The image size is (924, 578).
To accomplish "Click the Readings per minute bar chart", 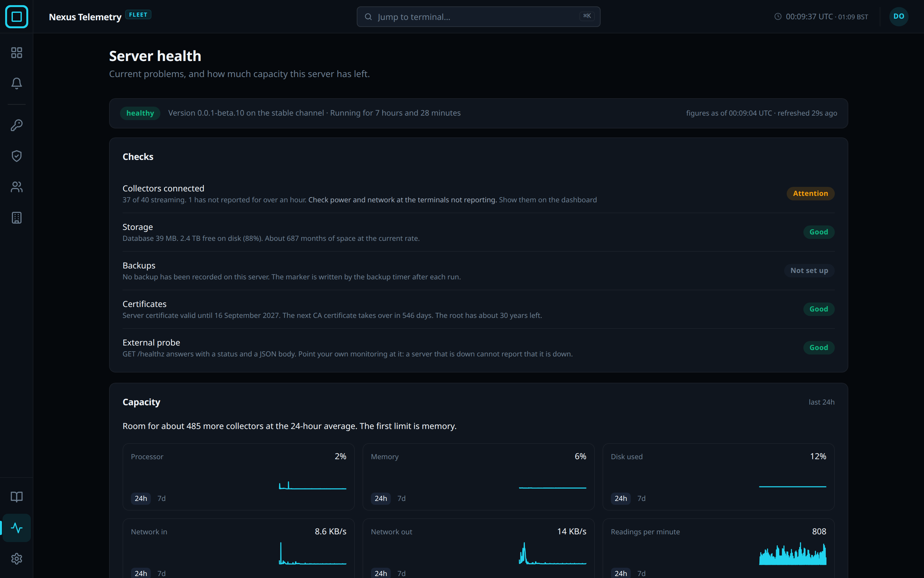I will (x=793, y=553).
